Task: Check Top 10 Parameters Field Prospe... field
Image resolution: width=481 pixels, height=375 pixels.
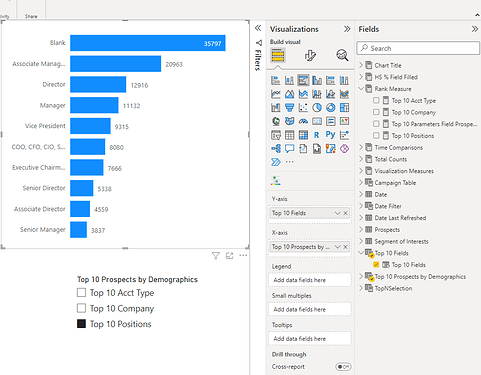Action: coord(376,124)
